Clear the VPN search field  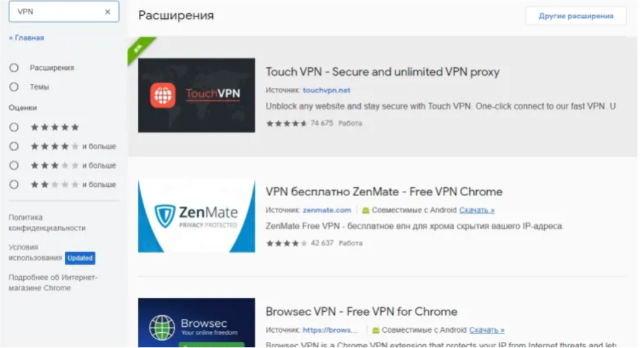coord(108,12)
